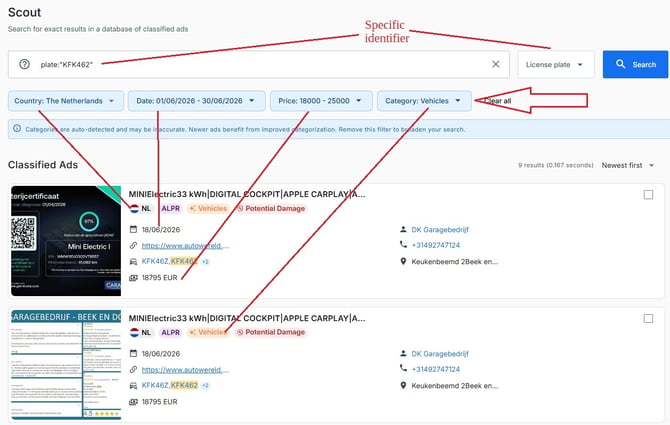Click the car plate icon in second ad
The image size is (670, 425).
point(133,385)
